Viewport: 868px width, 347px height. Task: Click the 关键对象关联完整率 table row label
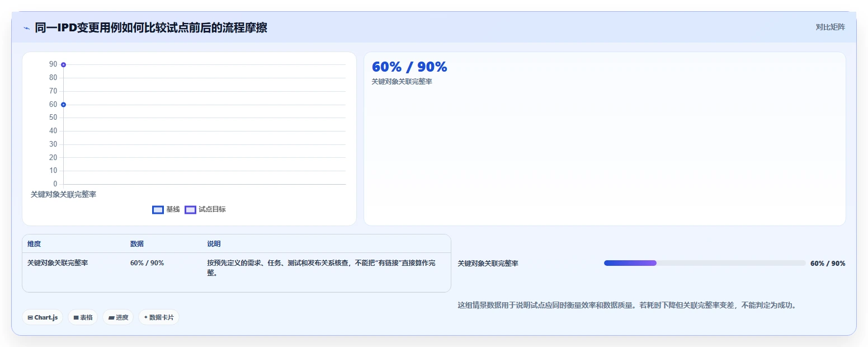[58, 263]
